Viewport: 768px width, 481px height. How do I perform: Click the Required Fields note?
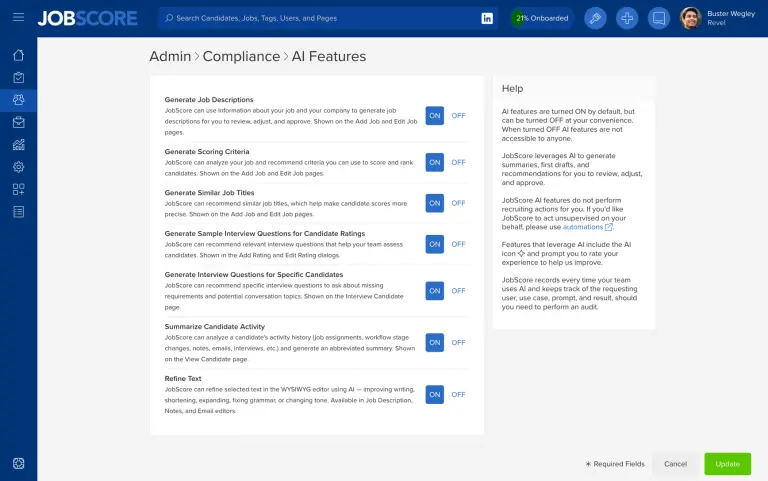[x=615, y=464]
